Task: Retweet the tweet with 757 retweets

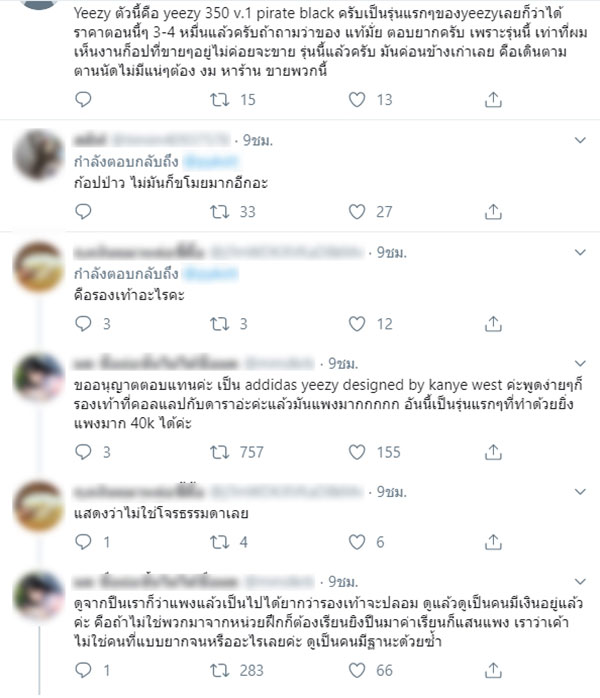Action: [x=219, y=452]
